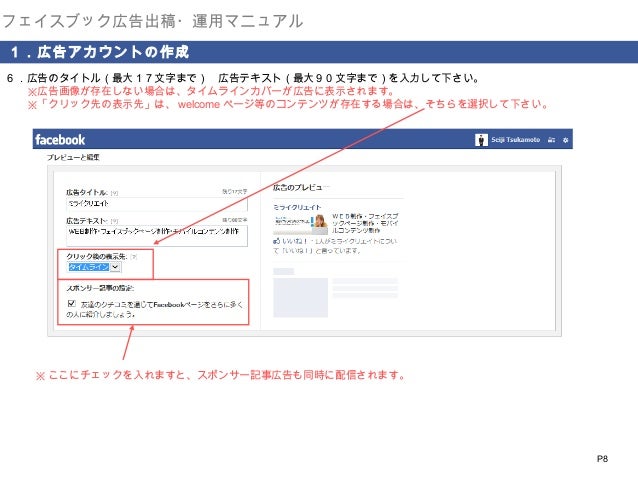Open Seiji Tsukamoto profile picture
The height and width of the screenshot is (479, 638).
pos(481,140)
